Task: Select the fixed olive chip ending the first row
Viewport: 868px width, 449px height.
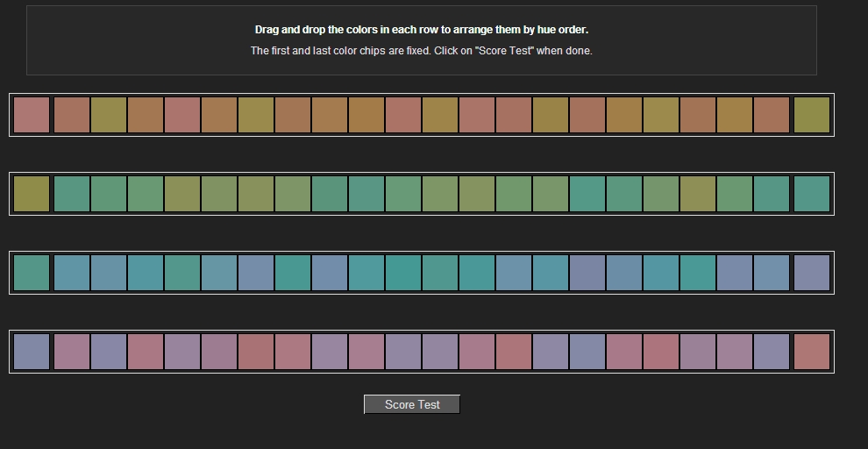Action: point(811,115)
